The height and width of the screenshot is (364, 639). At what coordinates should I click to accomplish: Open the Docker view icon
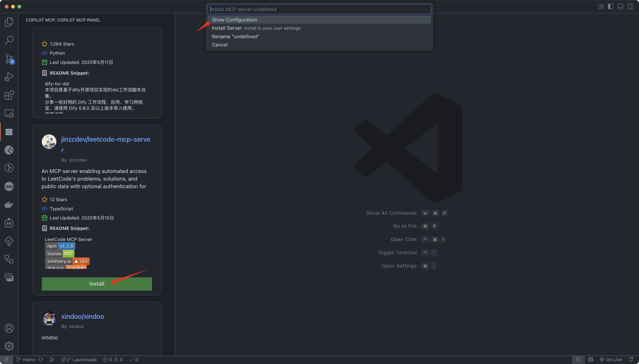(9, 205)
